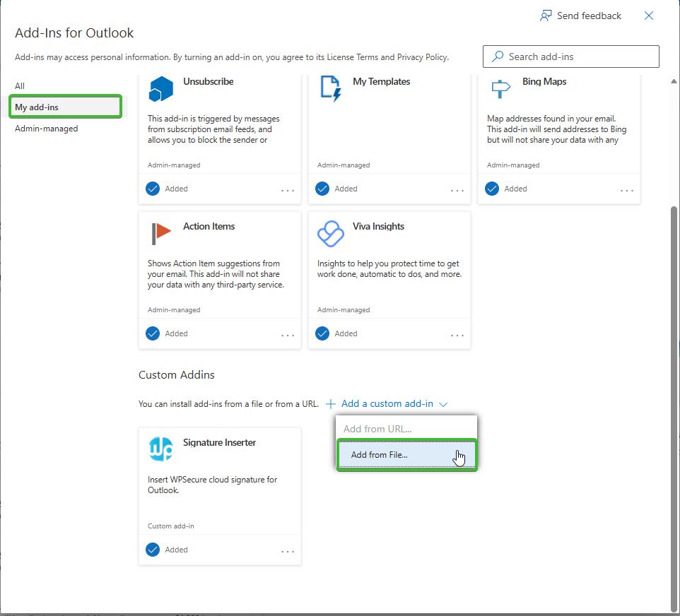This screenshot has width=680, height=616.
Task: Open the three-dot menu on Action Items card
Action: (288, 335)
